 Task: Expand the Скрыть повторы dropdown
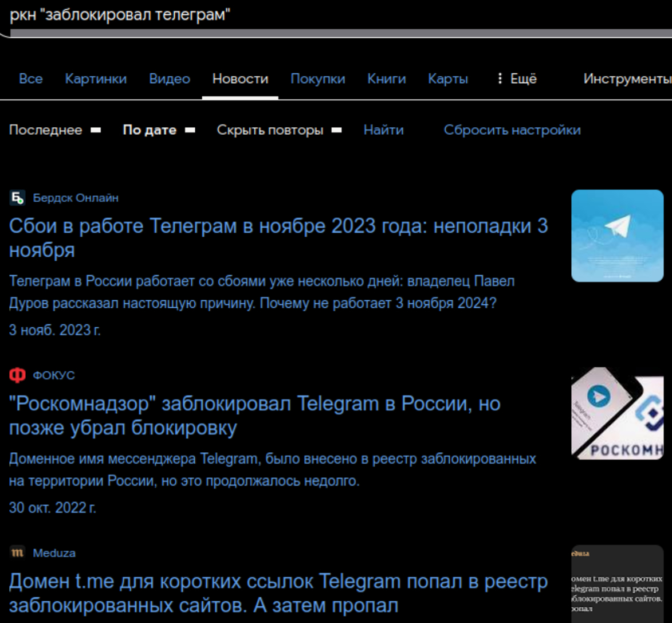click(x=280, y=130)
